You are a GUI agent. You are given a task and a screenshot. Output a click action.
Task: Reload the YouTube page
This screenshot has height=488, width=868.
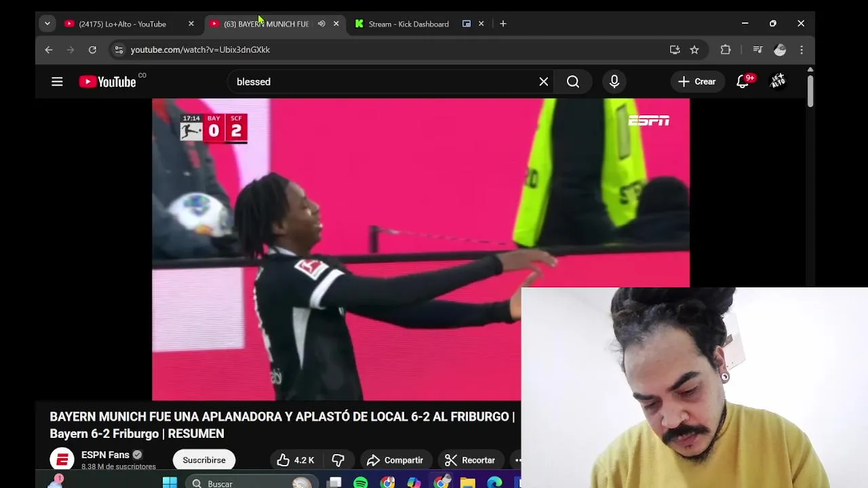click(x=92, y=49)
